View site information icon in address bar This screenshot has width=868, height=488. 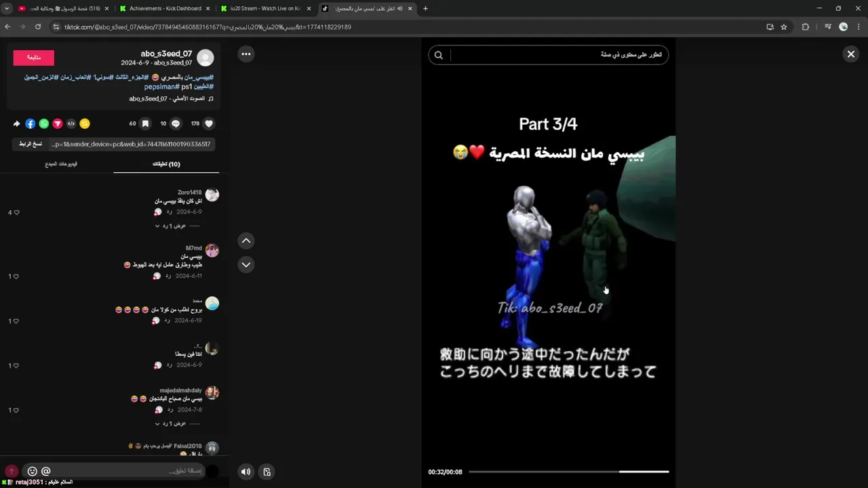56,27
